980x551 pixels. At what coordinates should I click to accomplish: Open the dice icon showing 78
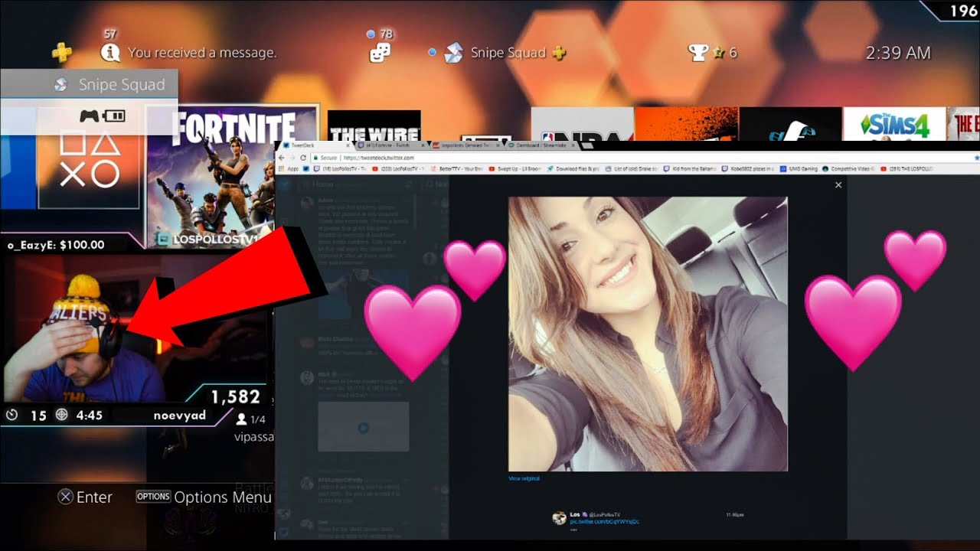pos(380,53)
